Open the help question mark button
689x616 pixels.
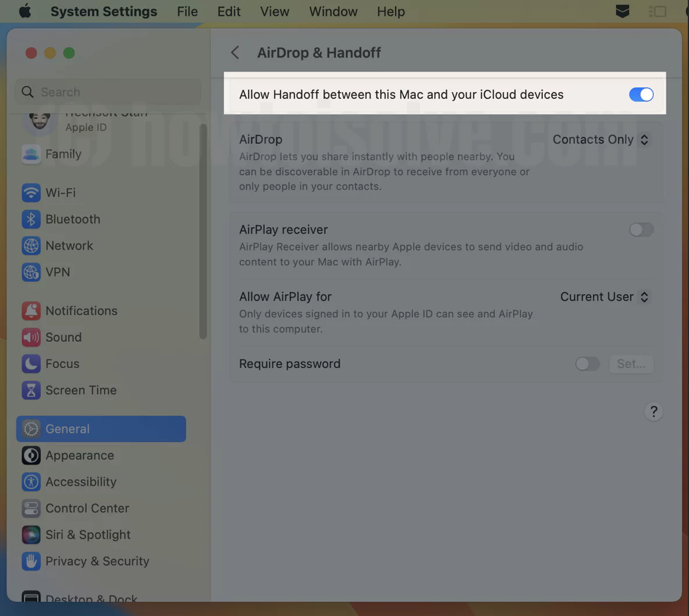coord(654,412)
